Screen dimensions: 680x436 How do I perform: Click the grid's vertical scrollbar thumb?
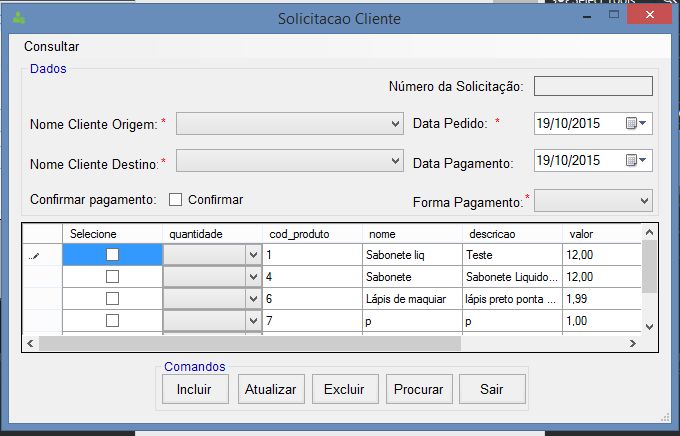point(649,266)
